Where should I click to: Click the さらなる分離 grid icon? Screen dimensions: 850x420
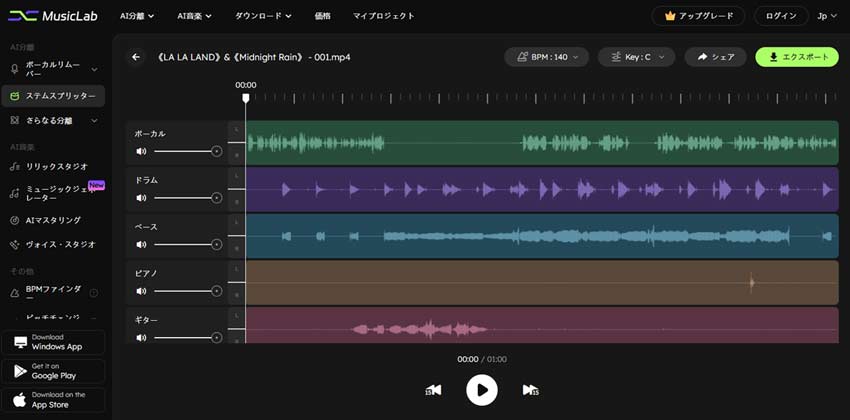15,120
